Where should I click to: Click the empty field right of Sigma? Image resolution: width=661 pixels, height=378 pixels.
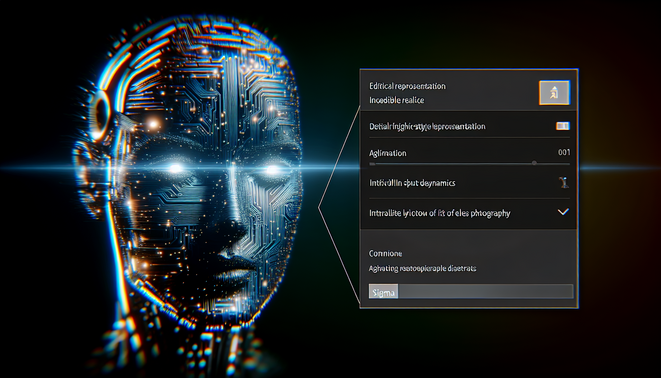point(485,292)
